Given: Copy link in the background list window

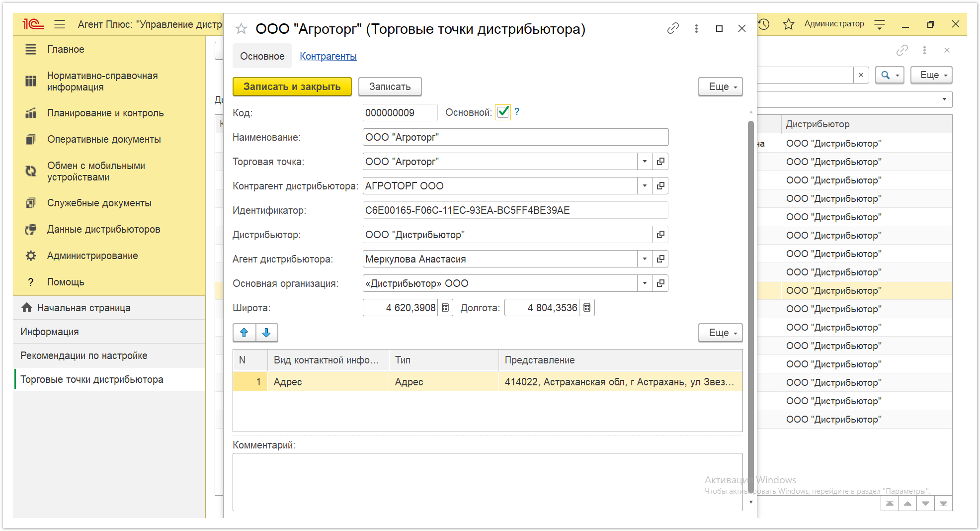Looking at the screenshot, I should pos(902,50).
